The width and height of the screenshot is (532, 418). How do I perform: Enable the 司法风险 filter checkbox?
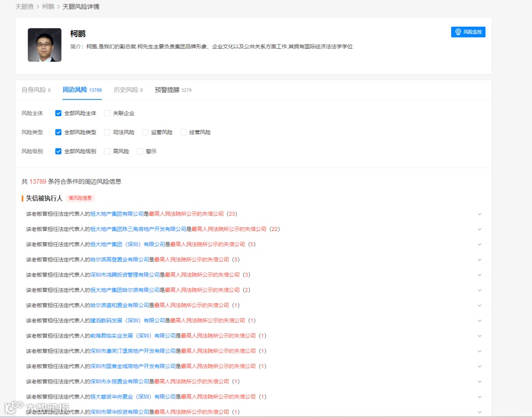coord(107,132)
